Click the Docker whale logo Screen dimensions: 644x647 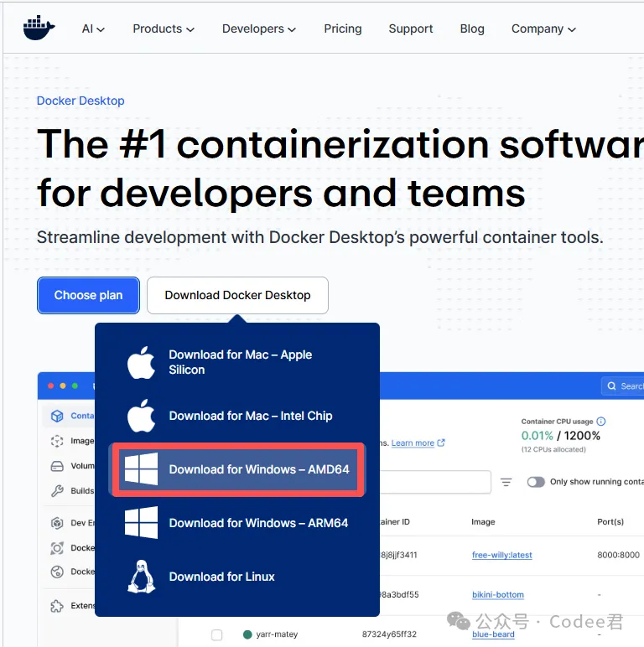(x=39, y=28)
